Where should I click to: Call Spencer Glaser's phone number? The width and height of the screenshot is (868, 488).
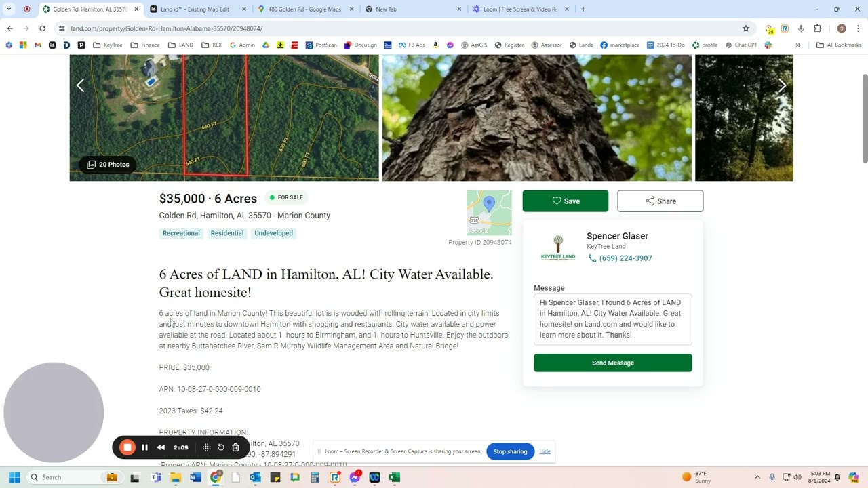pos(625,258)
